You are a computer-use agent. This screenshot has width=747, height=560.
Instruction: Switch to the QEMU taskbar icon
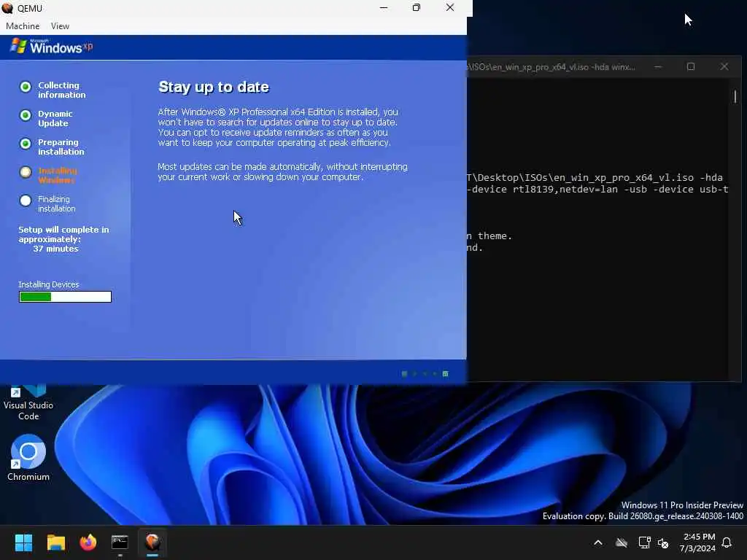pos(152,542)
